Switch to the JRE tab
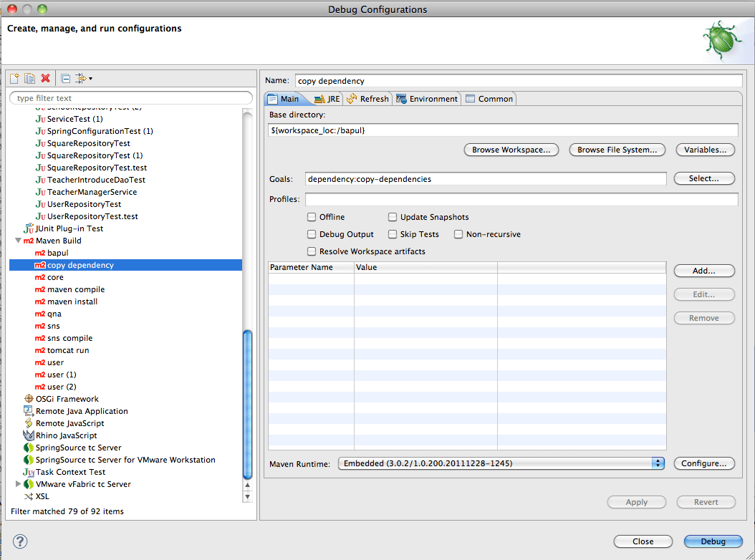The height and width of the screenshot is (560, 755). tap(327, 99)
